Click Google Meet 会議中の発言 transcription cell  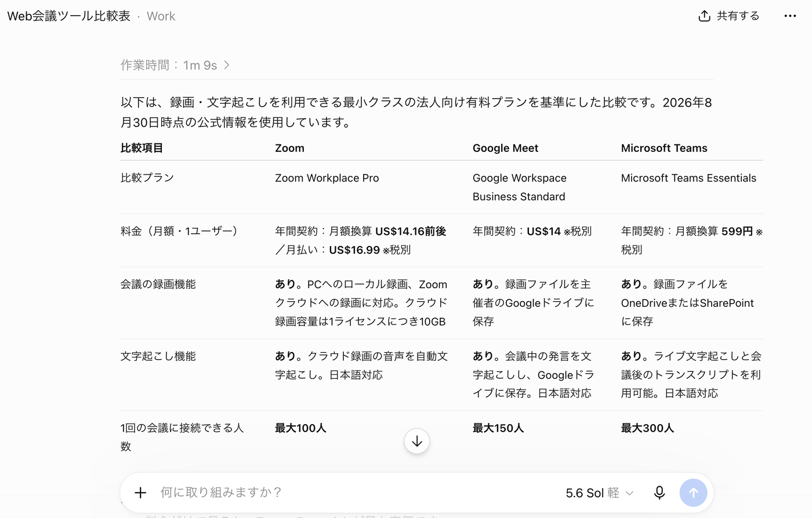point(534,375)
